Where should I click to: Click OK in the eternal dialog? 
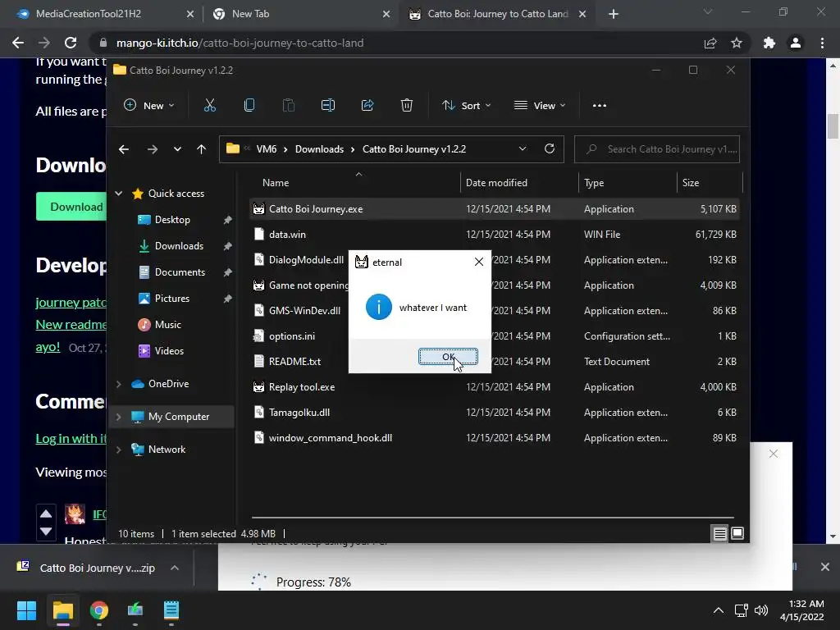coord(448,357)
